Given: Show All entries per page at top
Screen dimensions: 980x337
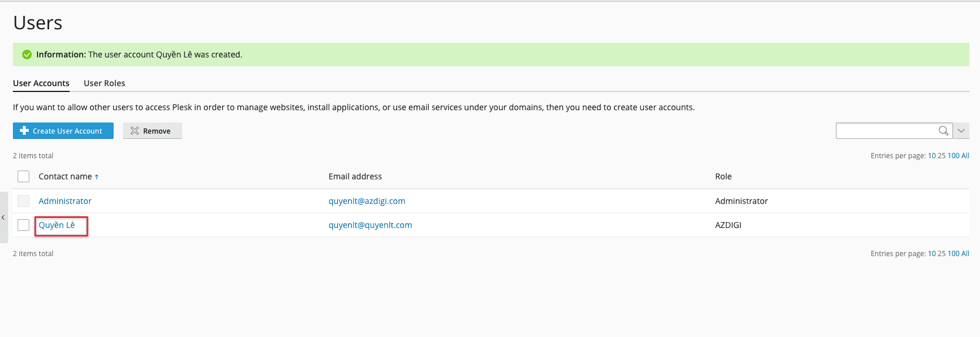Looking at the screenshot, I should pos(965,156).
